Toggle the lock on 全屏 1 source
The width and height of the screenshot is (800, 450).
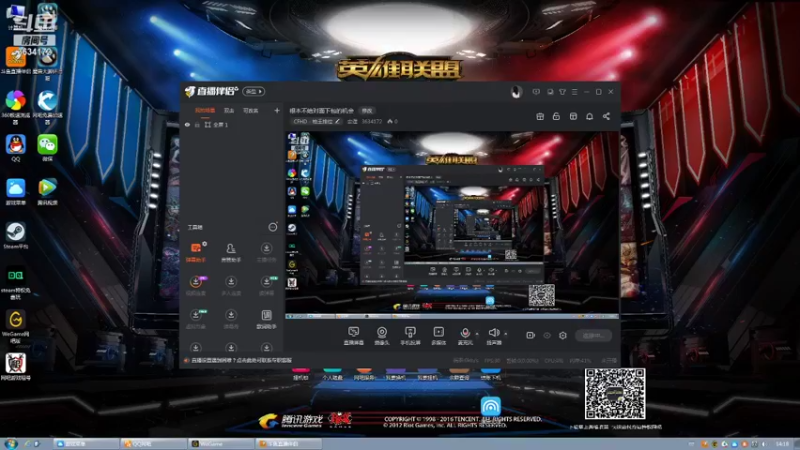click(x=197, y=125)
